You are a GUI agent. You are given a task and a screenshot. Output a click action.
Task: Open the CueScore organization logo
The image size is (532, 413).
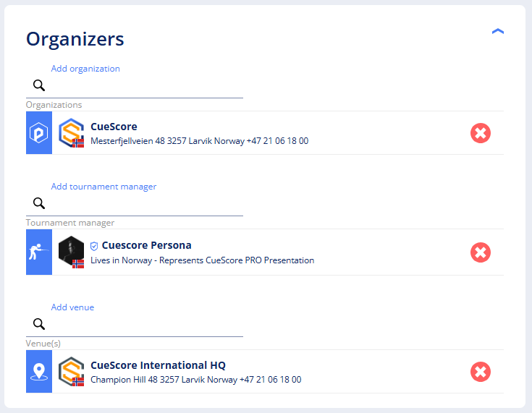pyautogui.click(x=71, y=133)
